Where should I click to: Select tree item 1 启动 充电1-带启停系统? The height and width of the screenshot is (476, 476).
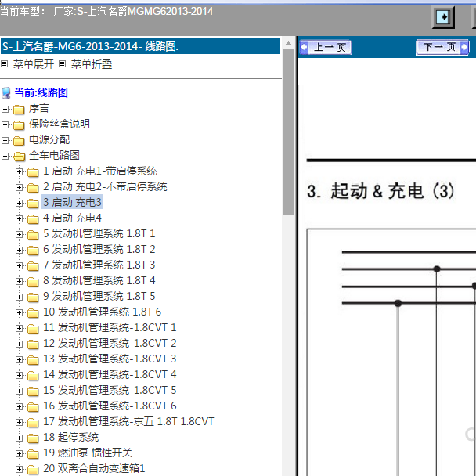(x=100, y=171)
